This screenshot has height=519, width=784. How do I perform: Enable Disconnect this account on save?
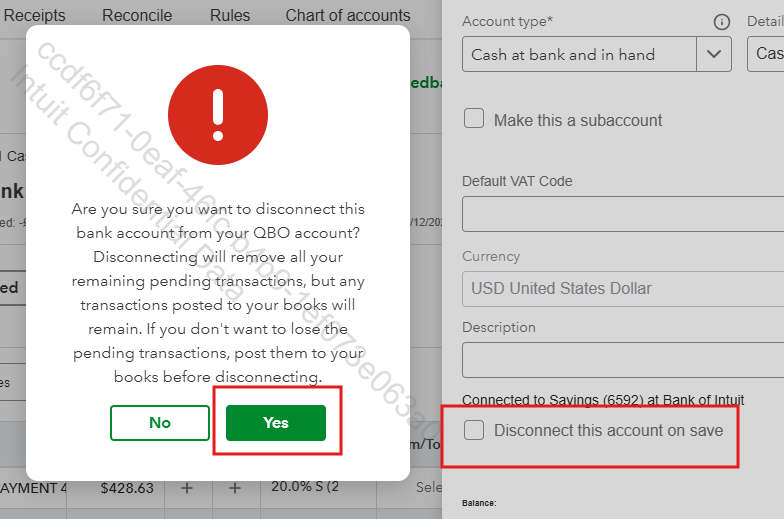(x=474, y=430)
